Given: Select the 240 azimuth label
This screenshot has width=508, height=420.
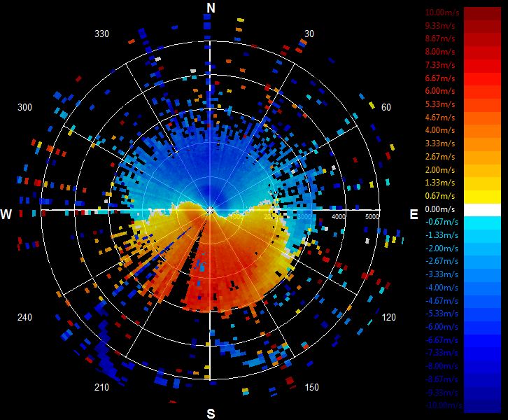Looking at the screenshot, I should pos(24,317).
